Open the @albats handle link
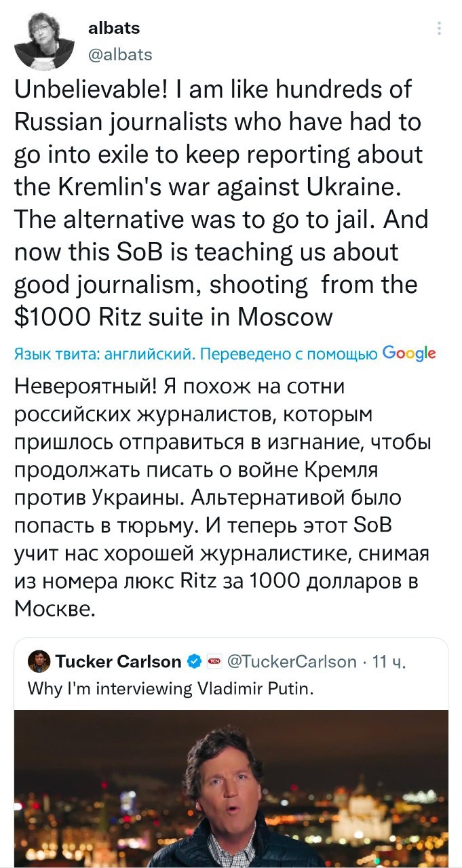 pos(120,54)
